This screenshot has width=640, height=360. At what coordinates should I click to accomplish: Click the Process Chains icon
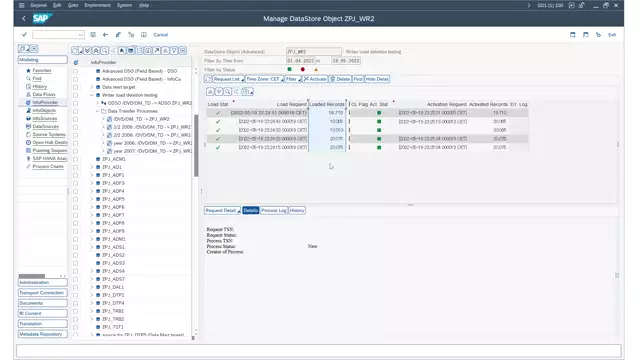coord(28,167)
